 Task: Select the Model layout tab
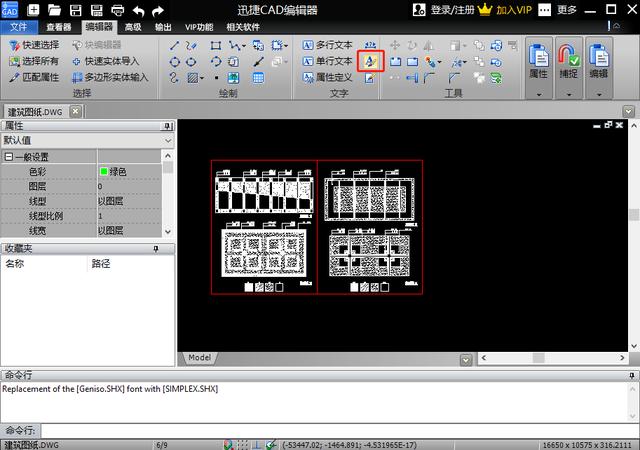tap(200, 358)
